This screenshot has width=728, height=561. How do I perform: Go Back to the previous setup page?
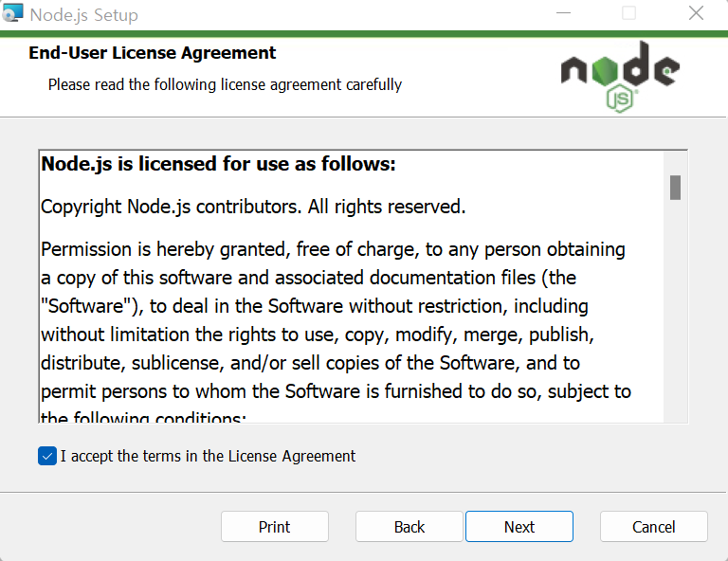pyautogui.click(x=409, y=527)
